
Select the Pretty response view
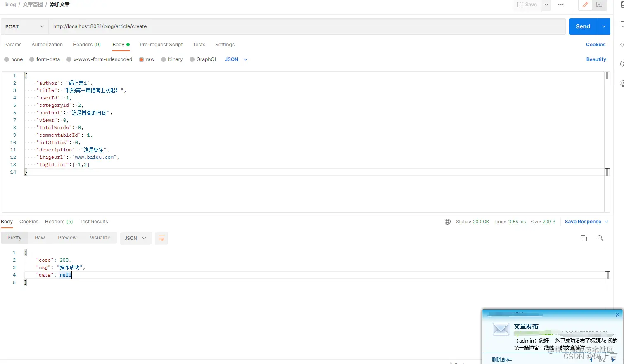(x=14, y=238)
